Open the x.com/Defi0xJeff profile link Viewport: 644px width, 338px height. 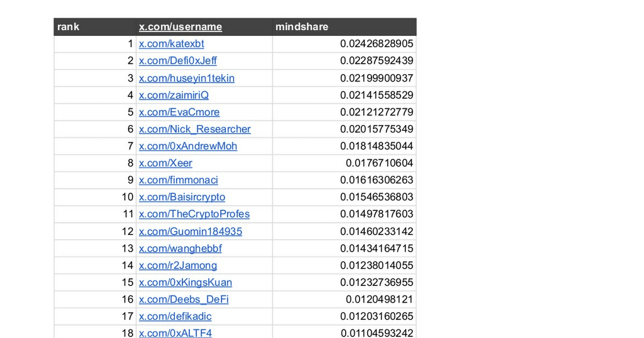[178, 61]
